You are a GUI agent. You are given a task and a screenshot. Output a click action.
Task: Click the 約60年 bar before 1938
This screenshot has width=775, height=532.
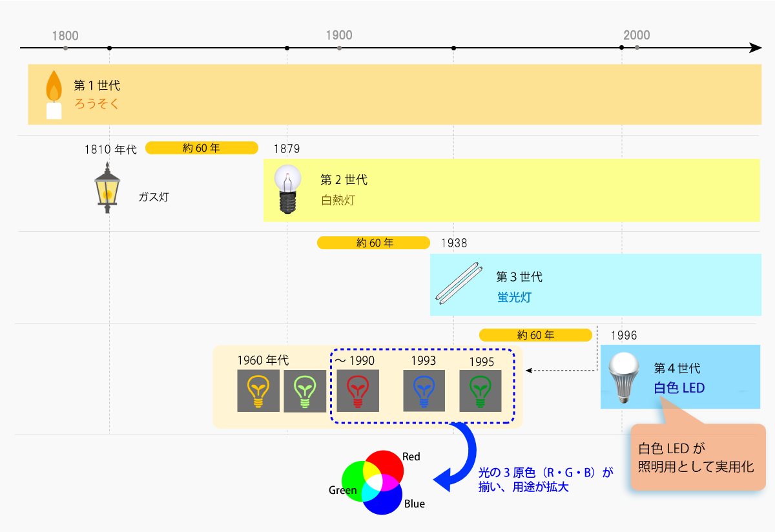tap(373, 243)
